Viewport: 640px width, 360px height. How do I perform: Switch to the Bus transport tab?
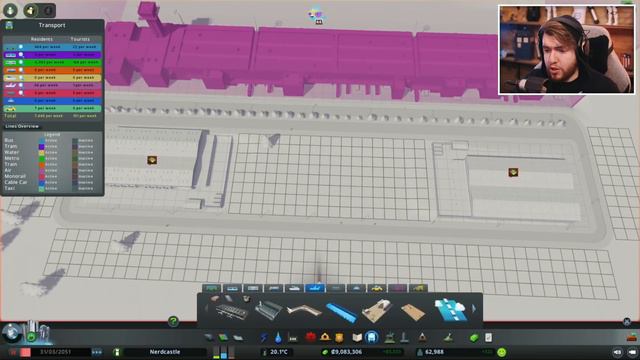pos(211,288)
